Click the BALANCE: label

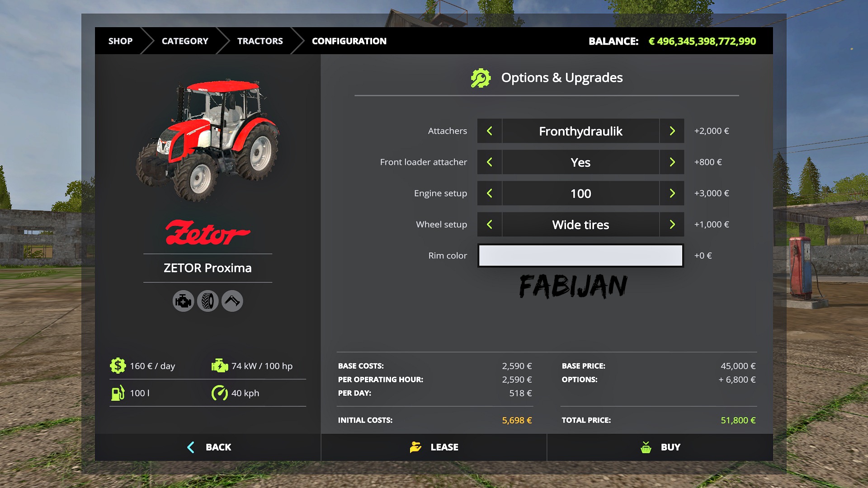pyautogui.click(x=613, y=41)
